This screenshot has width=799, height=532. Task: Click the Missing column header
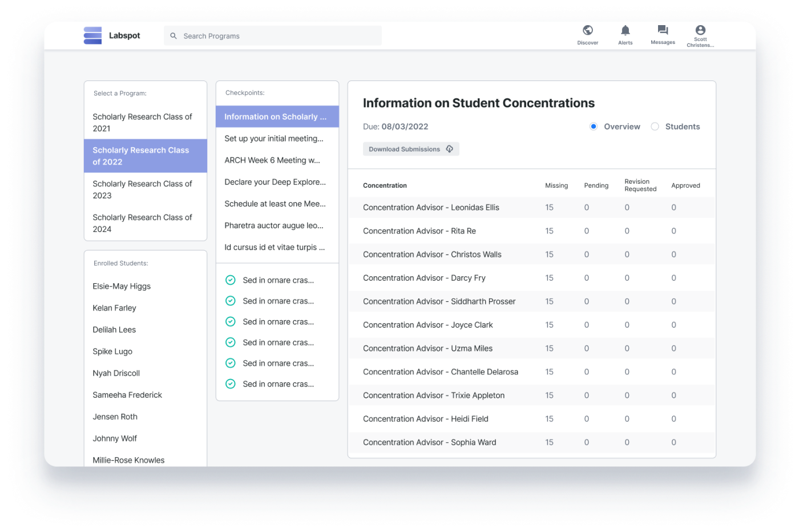556,186
